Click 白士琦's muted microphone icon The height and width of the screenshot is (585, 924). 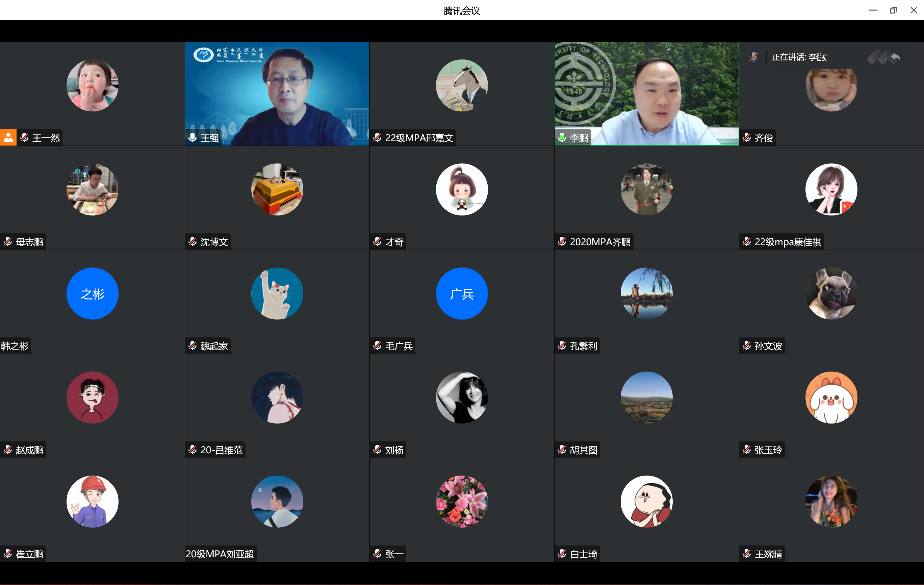click(562, 554)
